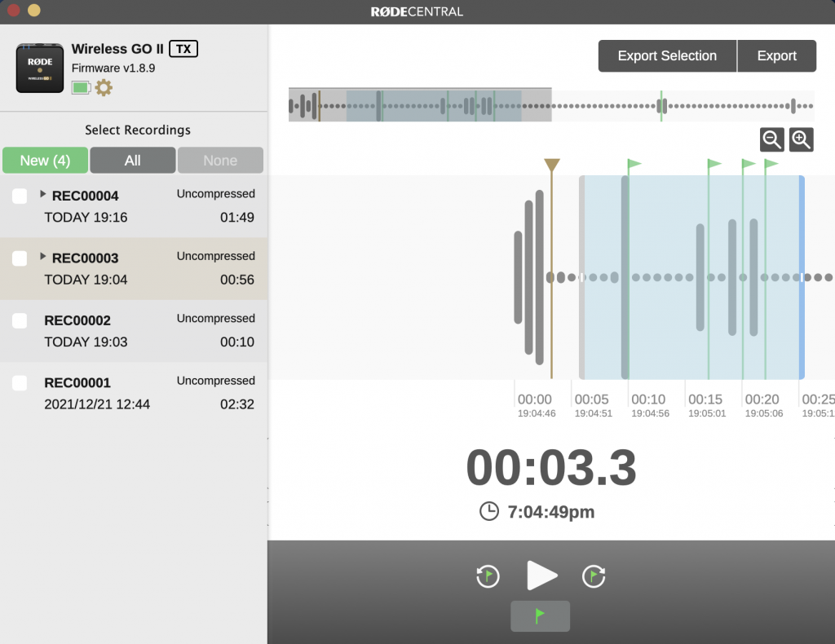Minimize the window with the yellow button
Image resolution: width=835 pixels, height=644 pixels.
34,10
